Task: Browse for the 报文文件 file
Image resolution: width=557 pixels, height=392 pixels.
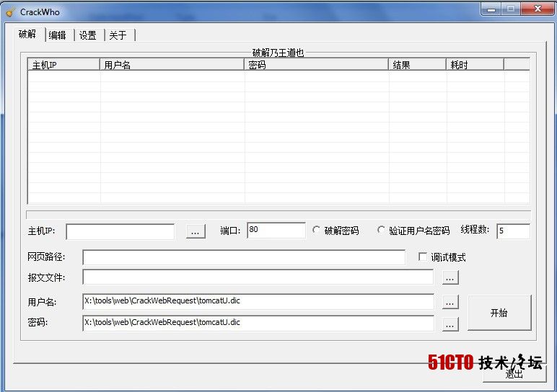Action: [450, 277]
